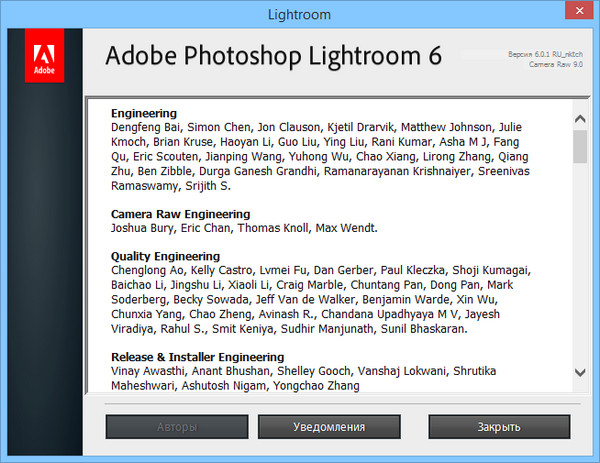
Task: Click the name Dengfeng Bai in credits
Action: [146, 128]
